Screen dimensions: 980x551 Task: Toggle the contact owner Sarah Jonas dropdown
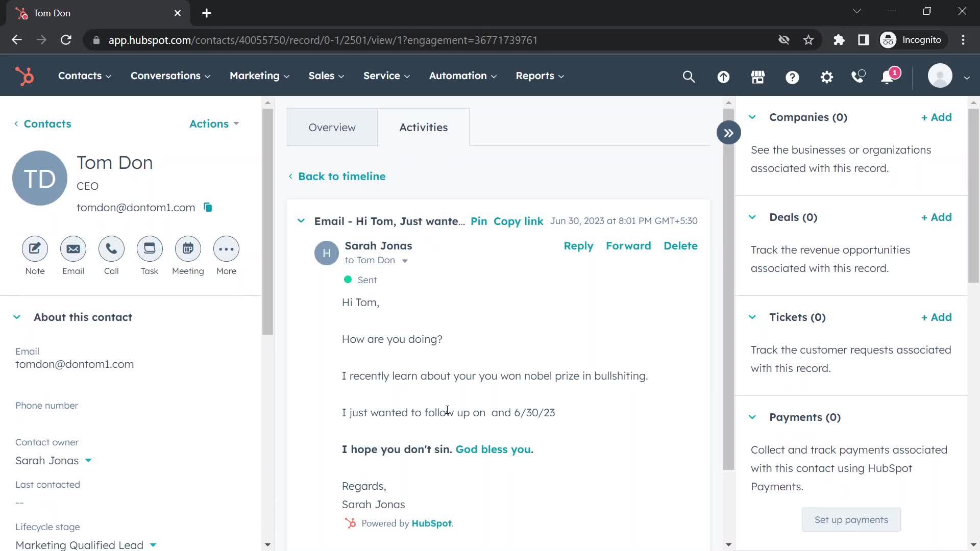pos(87,460)
